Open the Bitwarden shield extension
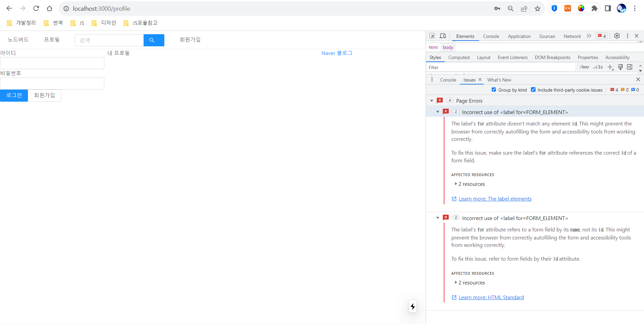This screenshot has width=644, height=324. (x=554, y=8)
